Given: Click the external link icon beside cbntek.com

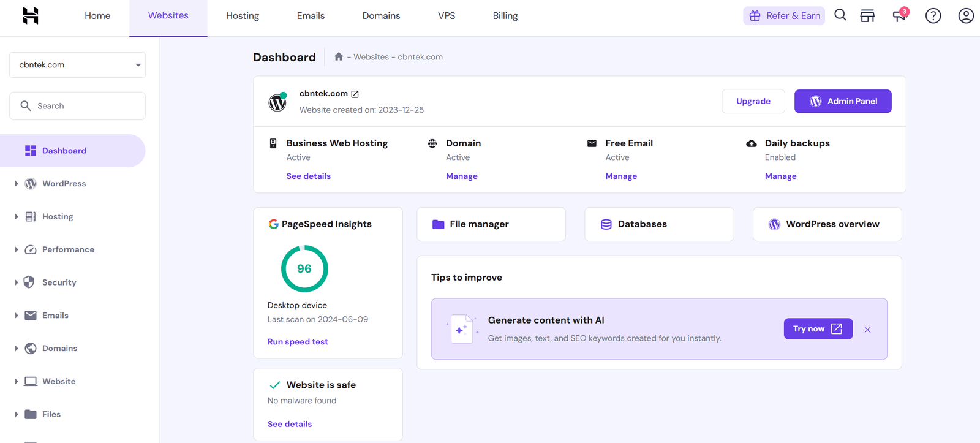Looking at the screenshot, I should point(355,94).
